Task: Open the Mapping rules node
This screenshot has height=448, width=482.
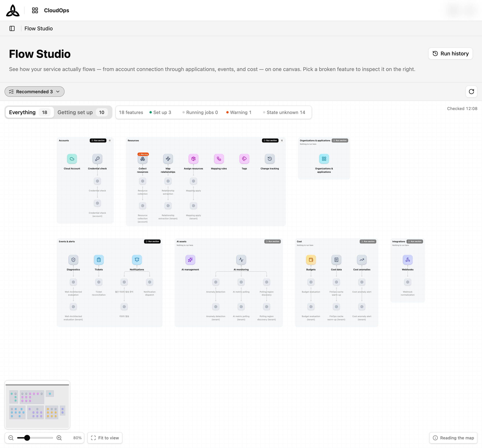Action: [x=219, y=159]
